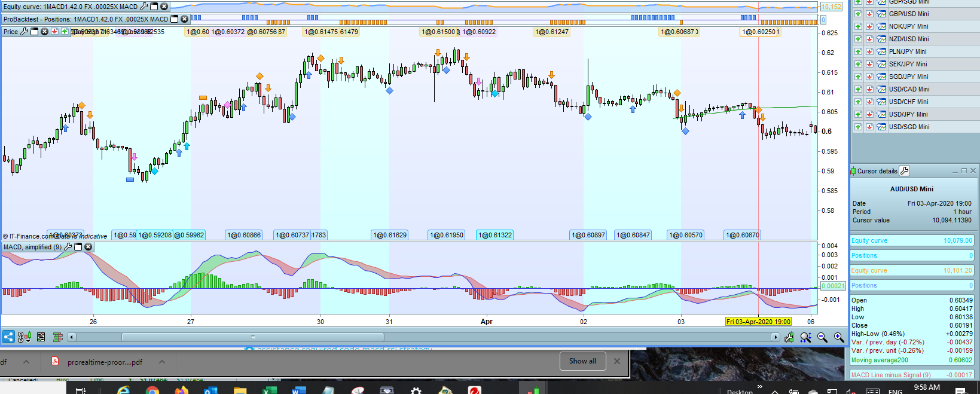Open chart for USD/CHF Mini

[881, 102]
